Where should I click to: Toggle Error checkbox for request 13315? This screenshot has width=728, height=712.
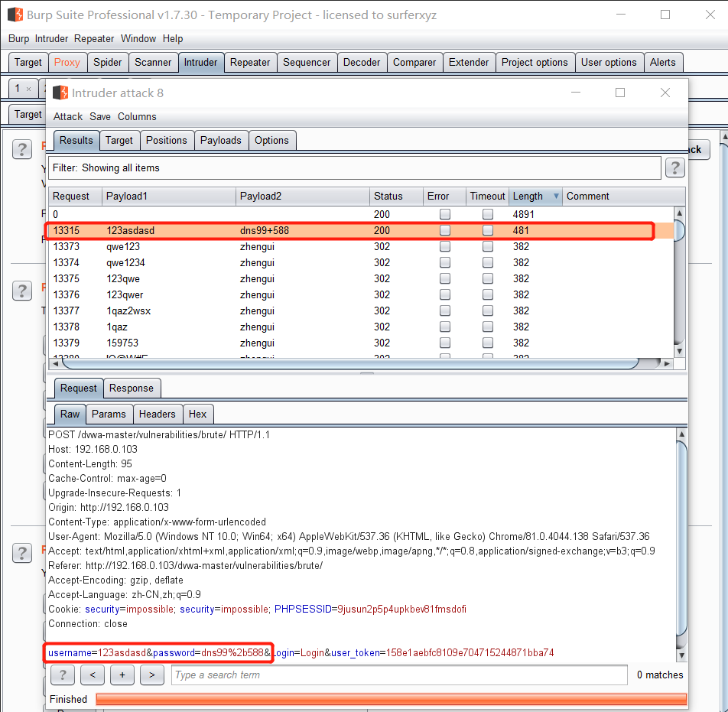click(445, 230)
